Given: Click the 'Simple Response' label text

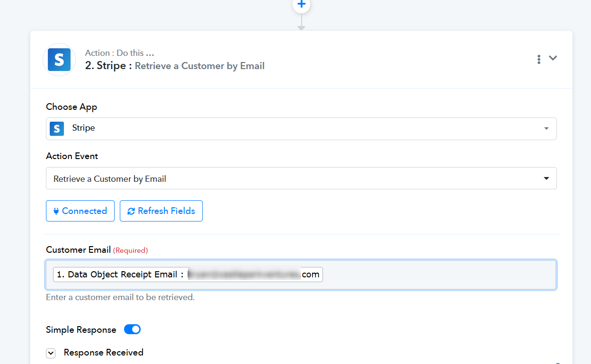Looking at the screenshot, I should coord(81,330).
